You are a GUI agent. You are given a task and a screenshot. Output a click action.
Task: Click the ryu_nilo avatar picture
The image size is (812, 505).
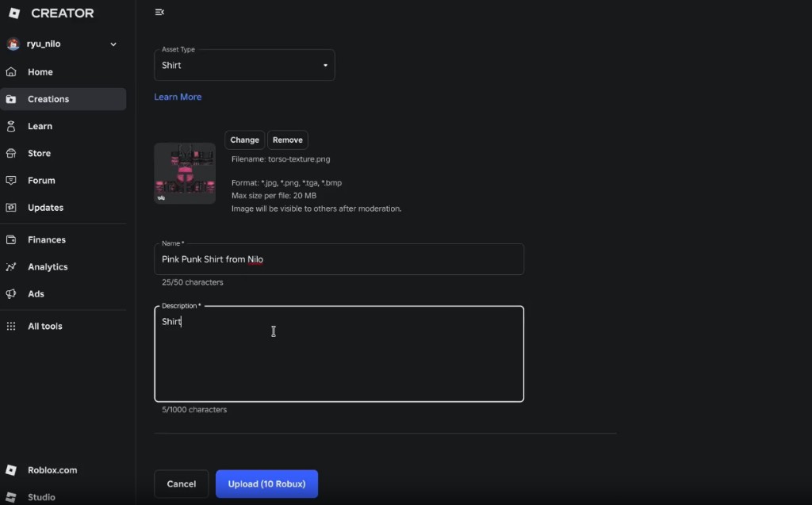(13, 44)
